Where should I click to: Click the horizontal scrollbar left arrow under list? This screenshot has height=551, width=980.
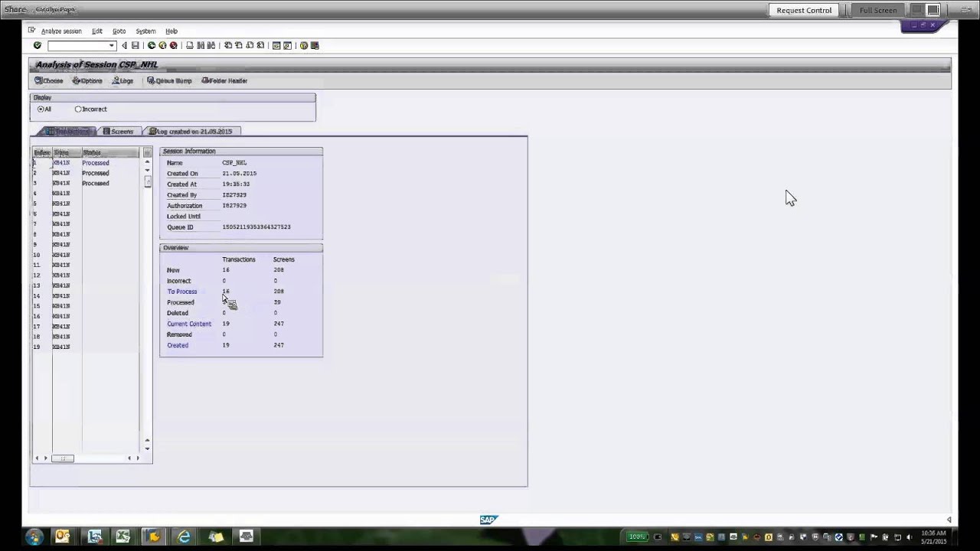37,458
